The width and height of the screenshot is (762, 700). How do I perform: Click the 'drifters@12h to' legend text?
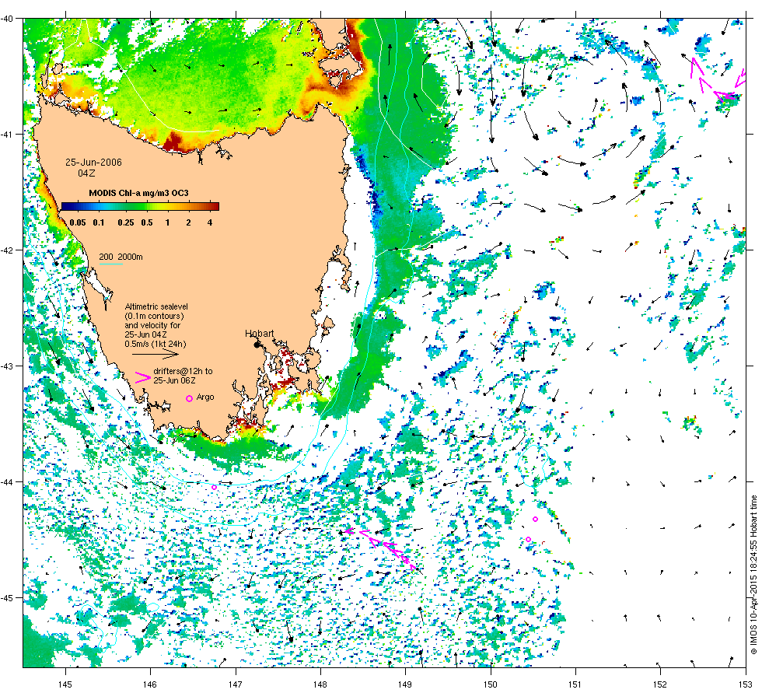click(183, 371)
